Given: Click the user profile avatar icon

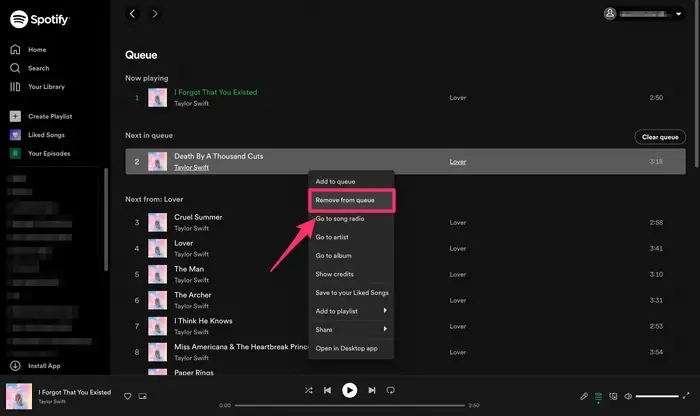Looking at the screenshot, I should point(610,14).
